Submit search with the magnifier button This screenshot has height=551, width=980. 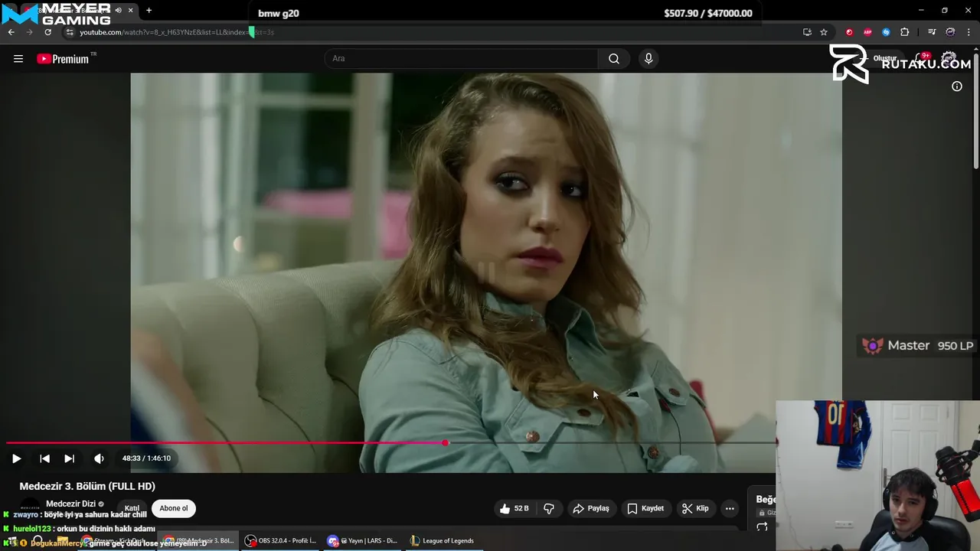click(x=614, y=59)
